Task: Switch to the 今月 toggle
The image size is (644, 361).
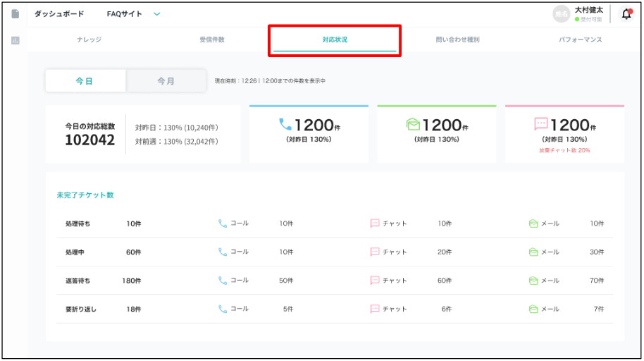Action: pos(166,81)
